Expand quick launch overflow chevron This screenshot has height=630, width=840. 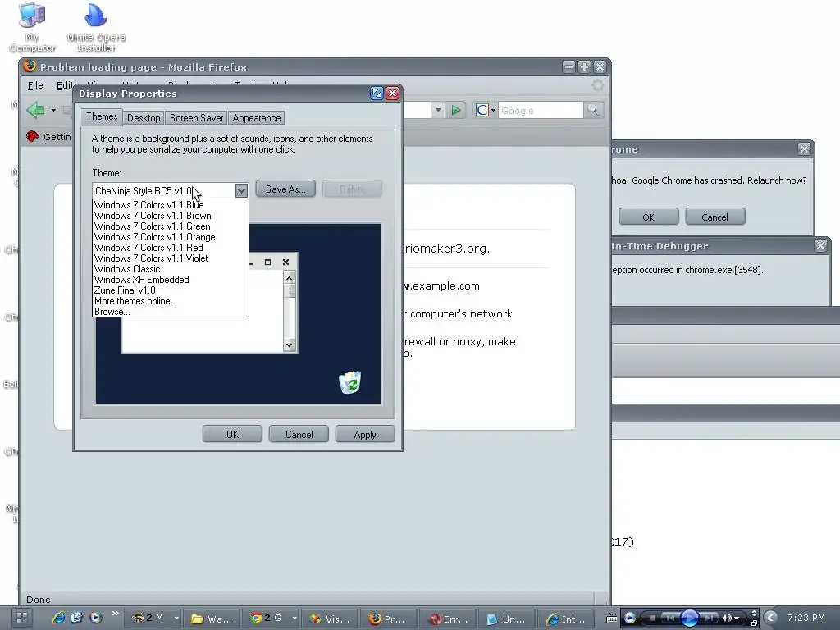click(115, 614)
